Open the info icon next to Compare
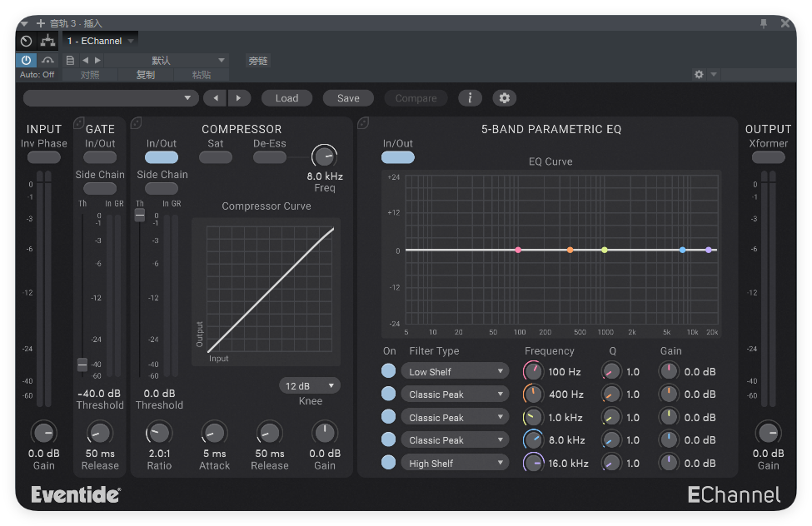This screenshot has width=812, height=526. (470, 98)
